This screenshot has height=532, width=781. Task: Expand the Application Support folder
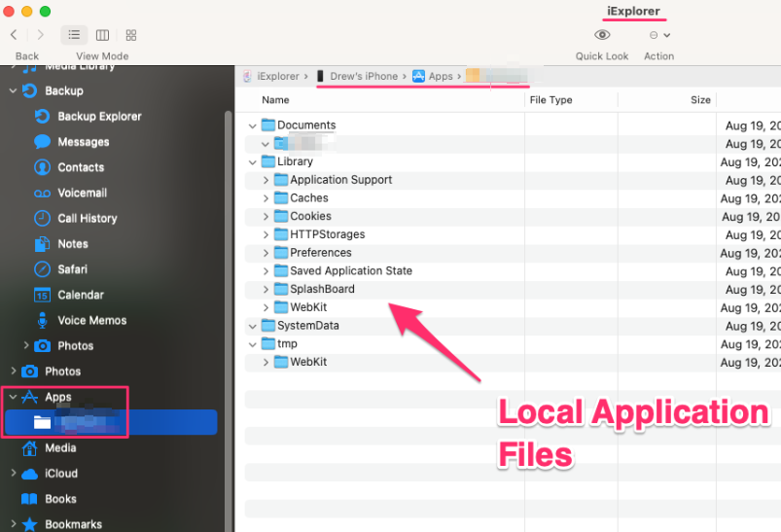(266, 180)
